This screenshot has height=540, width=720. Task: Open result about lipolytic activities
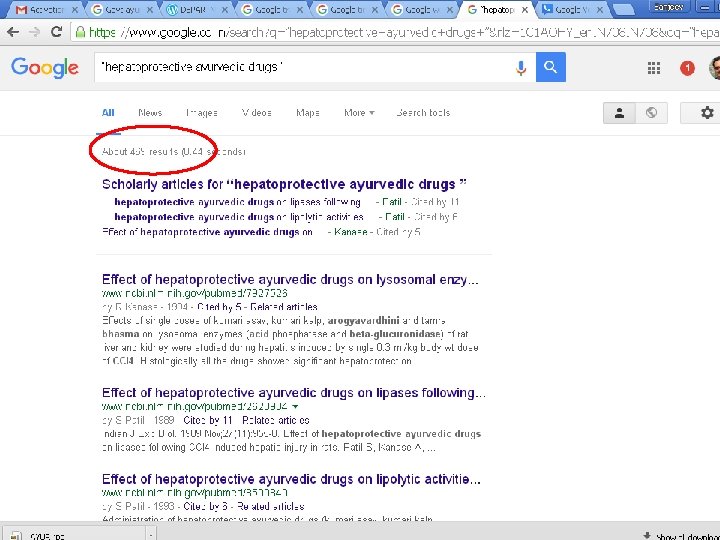pos(291,479)
